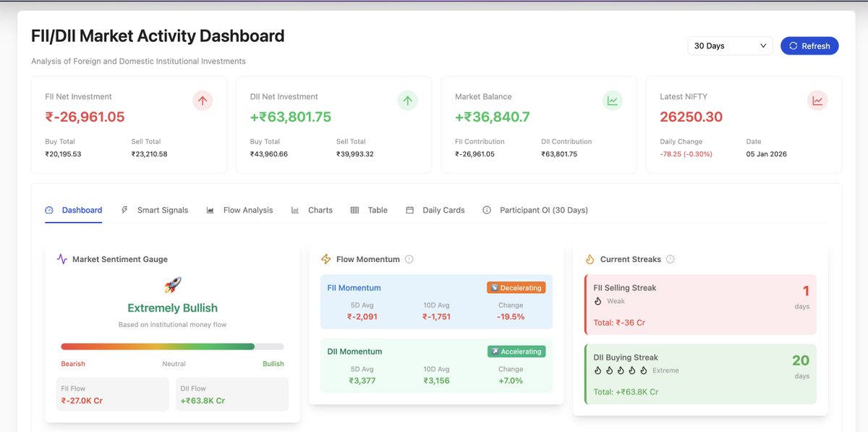Open the 30 Days period dropdown
The image size is (868, 432).
click(x=730, y=46)
